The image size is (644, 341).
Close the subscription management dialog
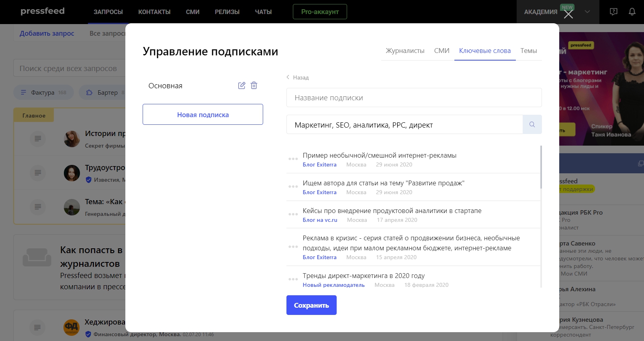(x=568, y=14)
